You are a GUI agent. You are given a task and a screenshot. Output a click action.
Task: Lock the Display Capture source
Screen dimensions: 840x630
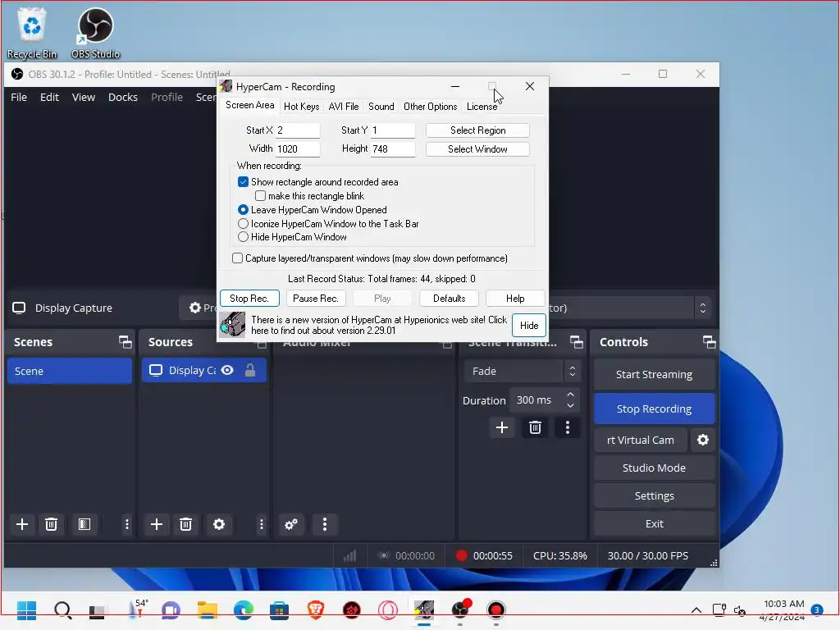point(249,370)
